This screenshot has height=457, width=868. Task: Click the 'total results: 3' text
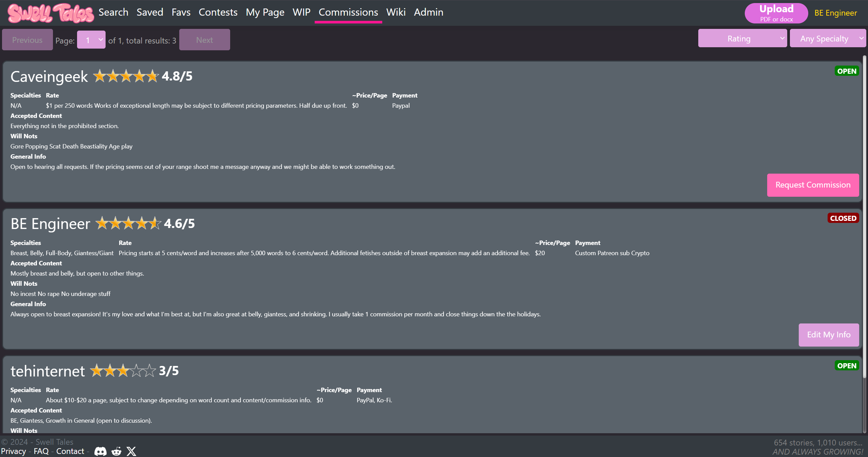tap(151, 40)
